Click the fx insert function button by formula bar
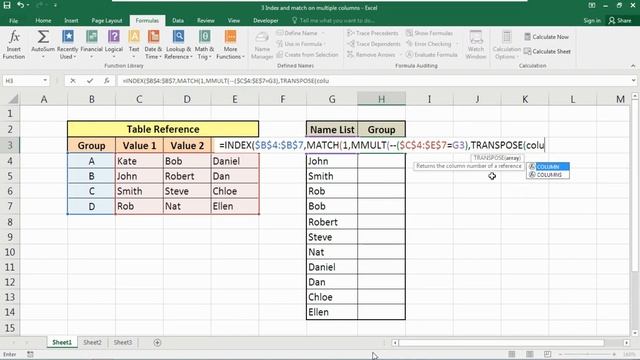Image resolution: width=640 pixels, height=360 pixels. [x=107, y=81]
